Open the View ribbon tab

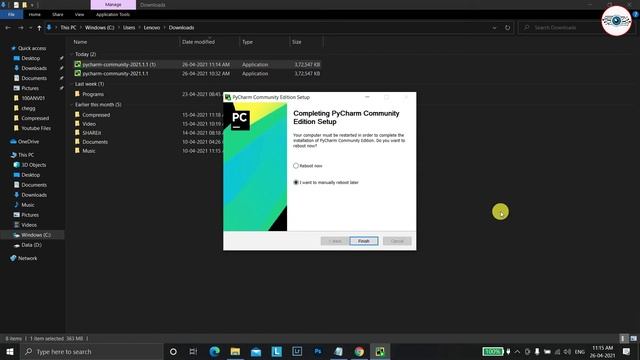79,14
